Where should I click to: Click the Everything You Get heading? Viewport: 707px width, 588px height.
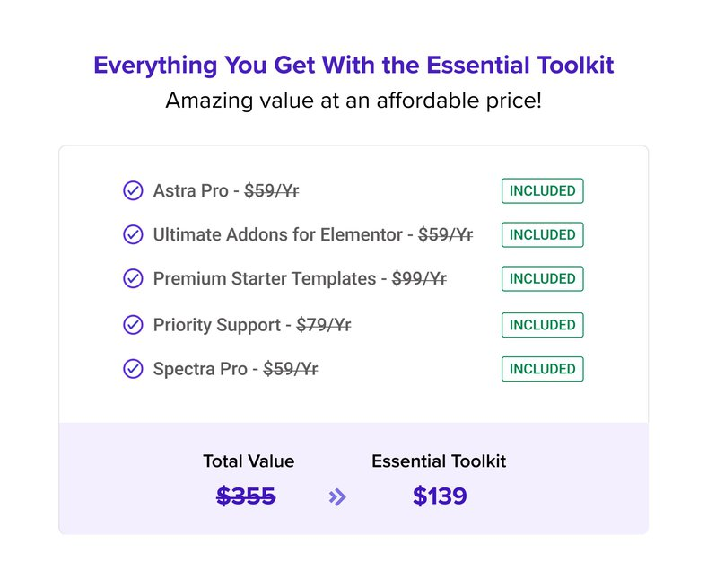click(353, 65)
